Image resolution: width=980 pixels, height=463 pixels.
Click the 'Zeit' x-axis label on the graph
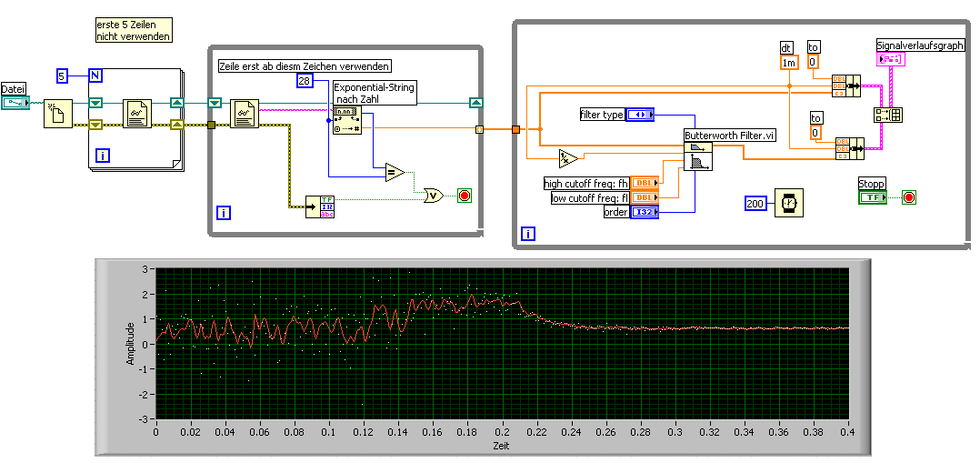(x=501, y=446)
